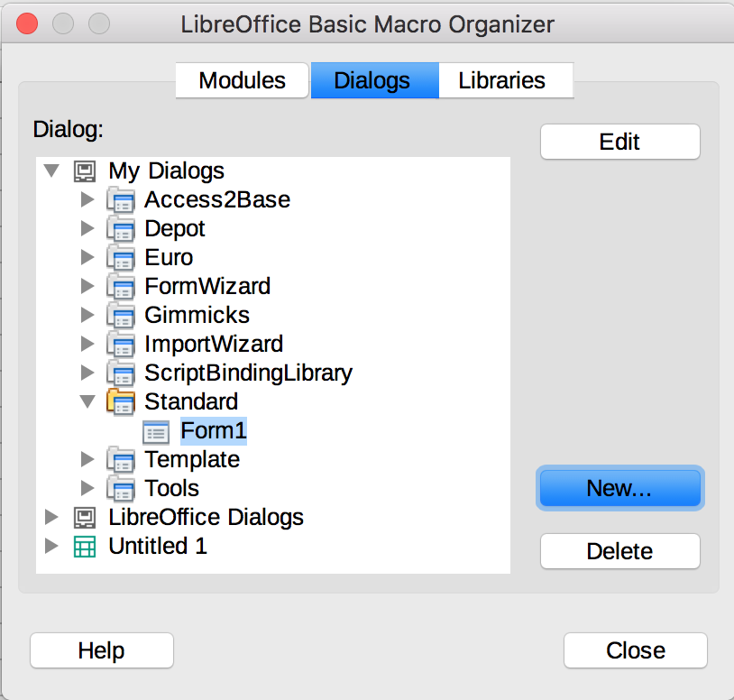Click the Edit button

tap(619, 142)
